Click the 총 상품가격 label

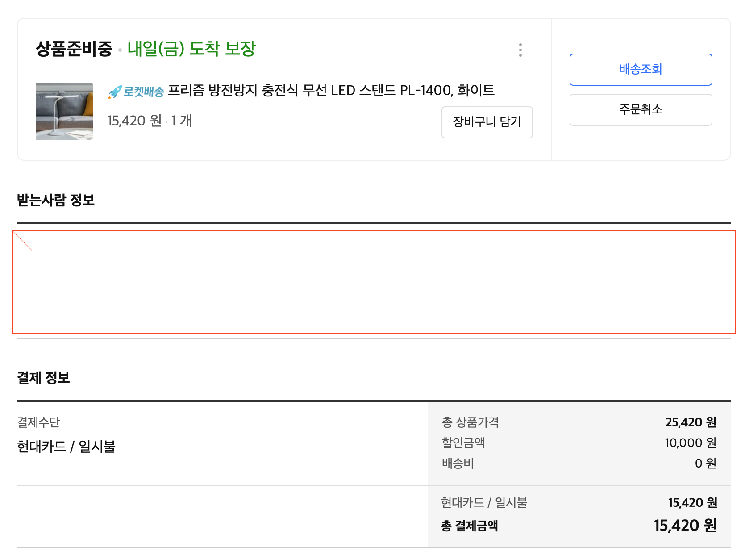(x=470, y=422)
